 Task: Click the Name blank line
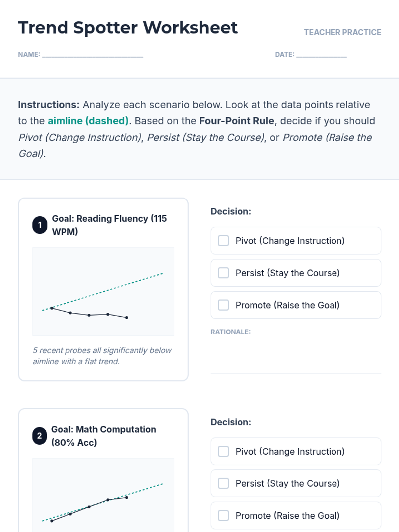coord(92,55)
